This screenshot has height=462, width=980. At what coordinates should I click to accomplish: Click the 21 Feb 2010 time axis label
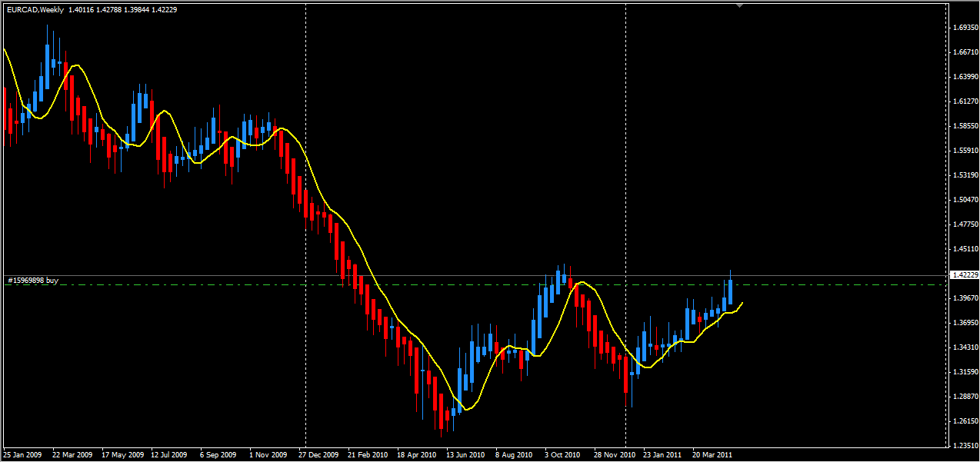[368, 454]
